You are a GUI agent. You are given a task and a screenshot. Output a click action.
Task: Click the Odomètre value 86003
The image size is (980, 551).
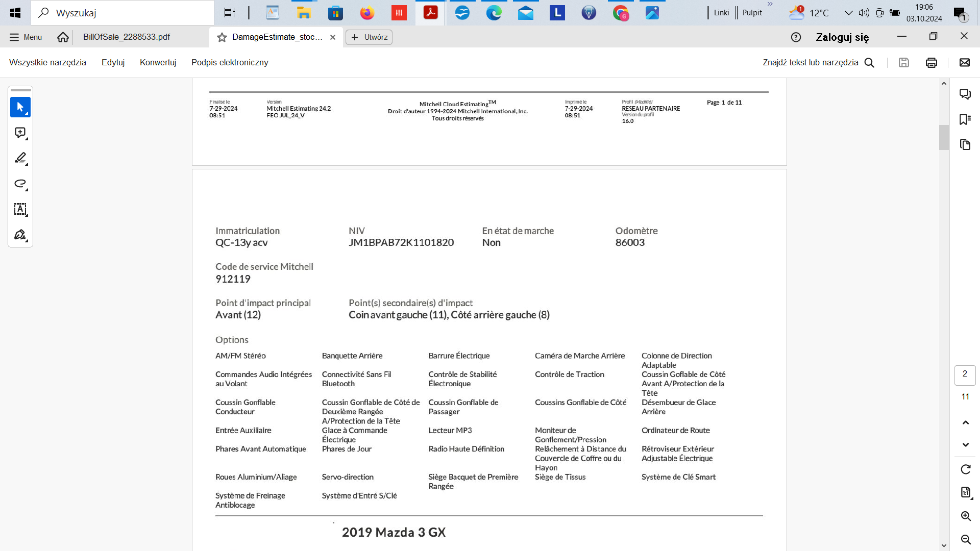(630, 242)
